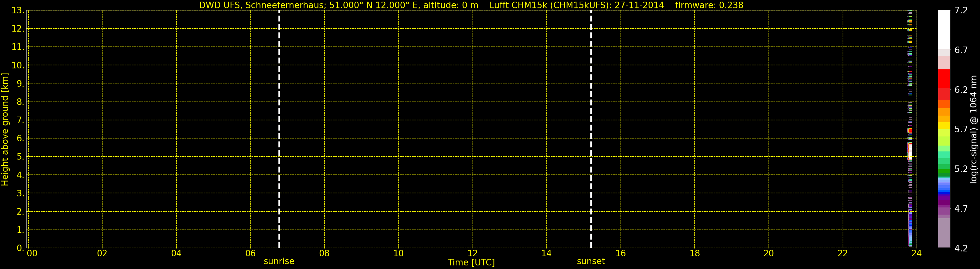Screen dimensions: 980x269
Task: Click the "13." tick on the height axis
Action: [18, 11]
